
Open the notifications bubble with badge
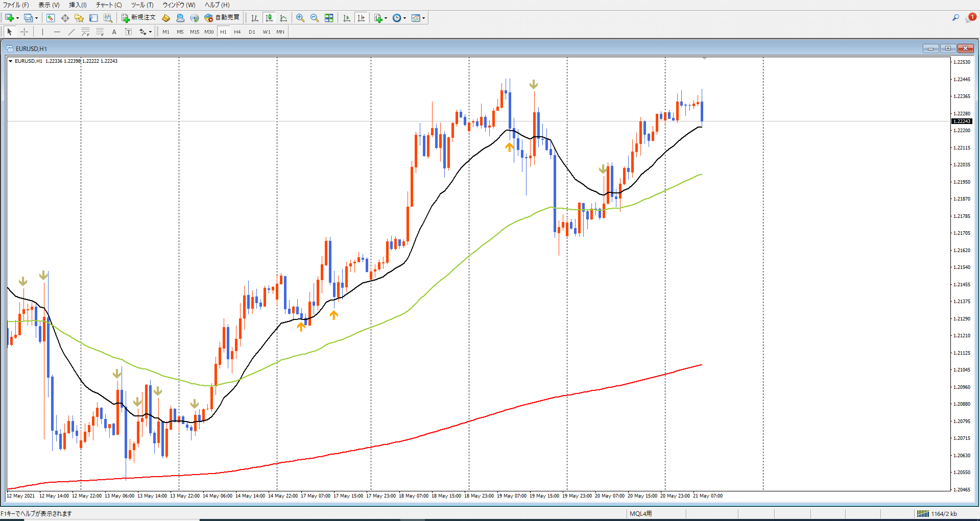970,18
